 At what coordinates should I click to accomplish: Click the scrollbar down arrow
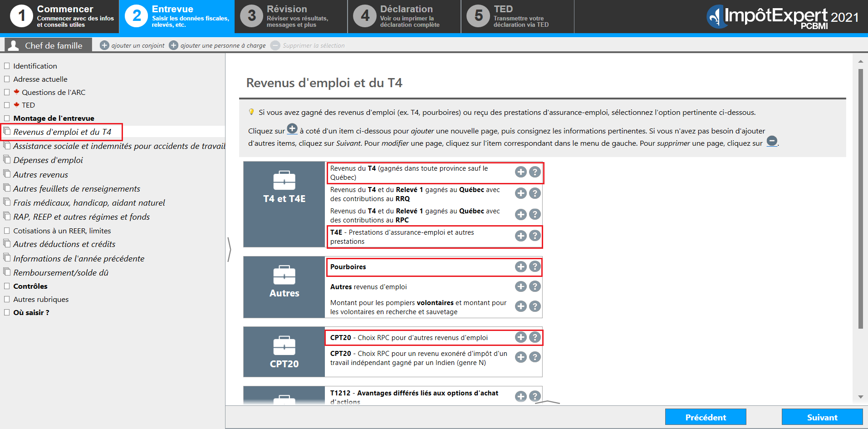tap(861, 397)
